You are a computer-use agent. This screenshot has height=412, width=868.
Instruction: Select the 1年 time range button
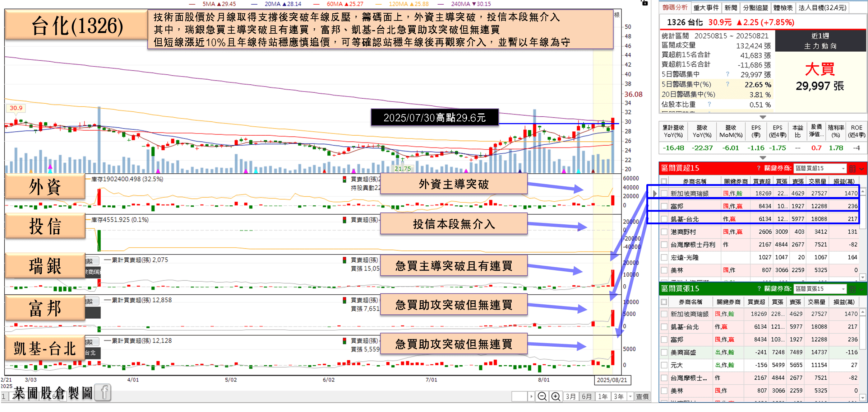[603, 396]
